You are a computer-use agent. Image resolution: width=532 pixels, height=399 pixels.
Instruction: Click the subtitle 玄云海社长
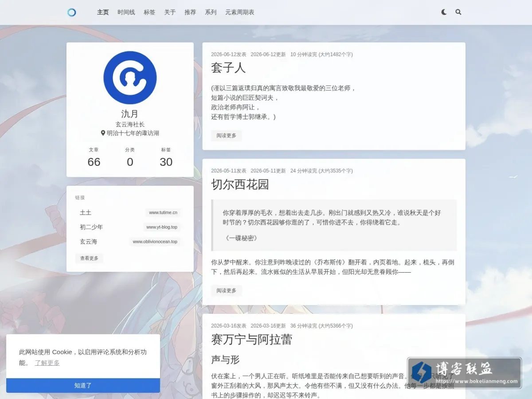[x=130, y=125]
